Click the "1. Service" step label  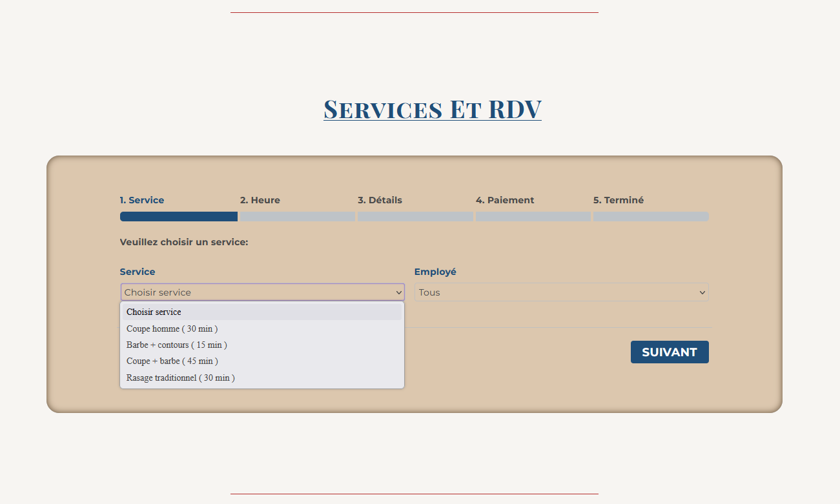pyautogui.click(x=142, y=200)
